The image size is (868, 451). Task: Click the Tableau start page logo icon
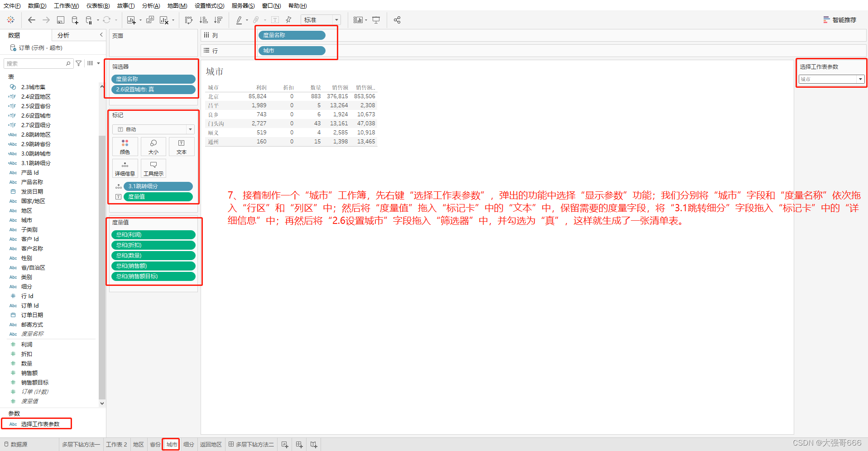coord(11,20)
